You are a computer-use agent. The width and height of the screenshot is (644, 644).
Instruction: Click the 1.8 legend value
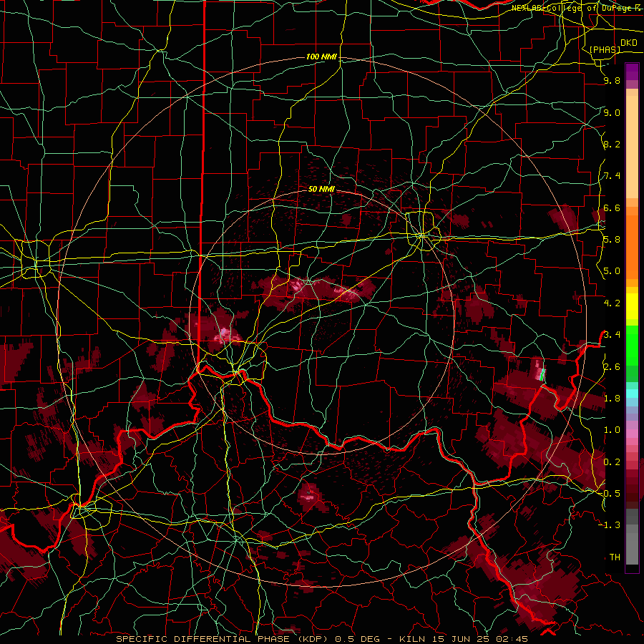point(612,399)
